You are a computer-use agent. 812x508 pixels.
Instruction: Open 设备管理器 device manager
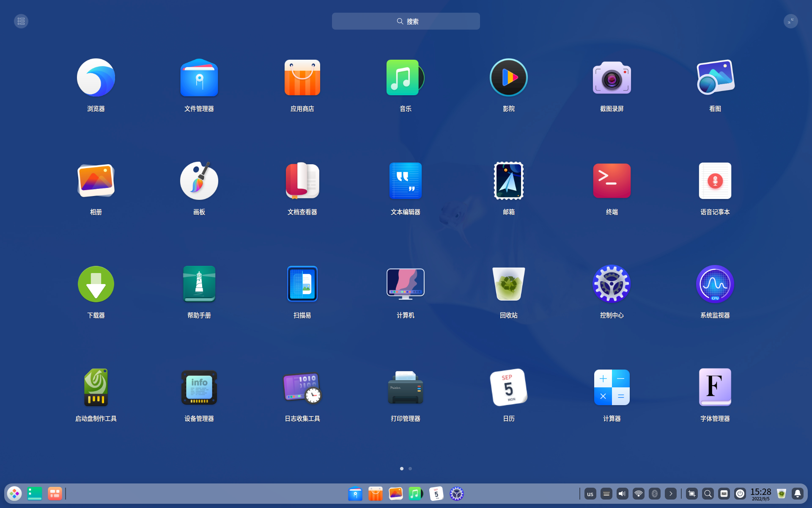click(199, 388)
